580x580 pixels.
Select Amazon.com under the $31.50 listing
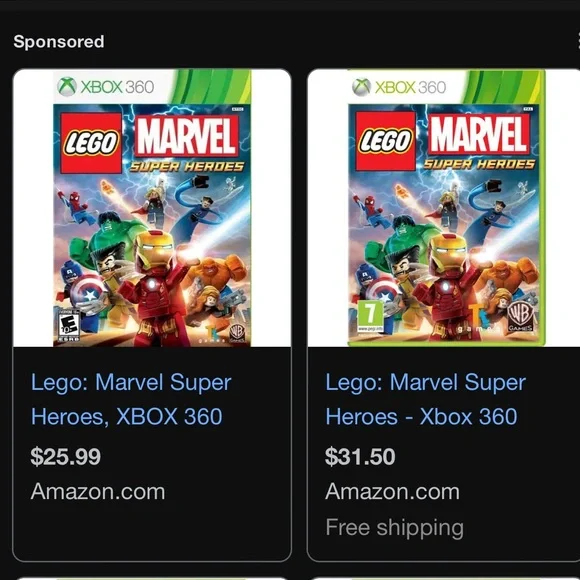click(x=392, y=492)
